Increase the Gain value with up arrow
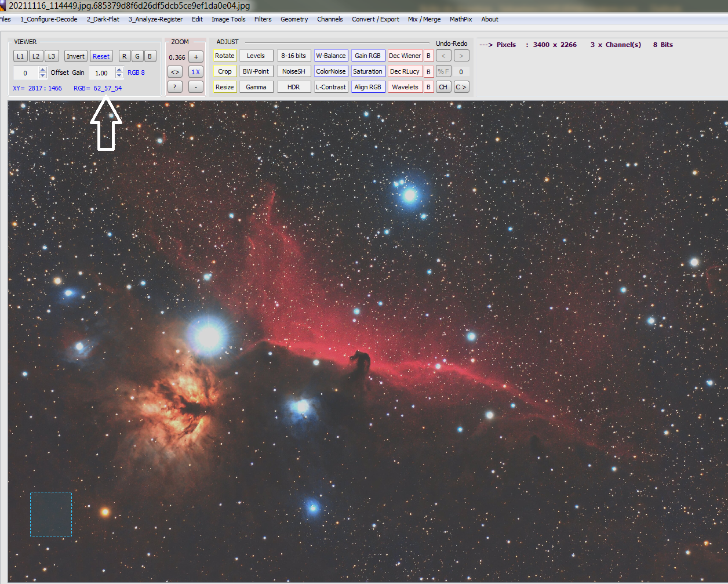Image resolution: width=728 pixels, height=584 pixels. point(119,70)
